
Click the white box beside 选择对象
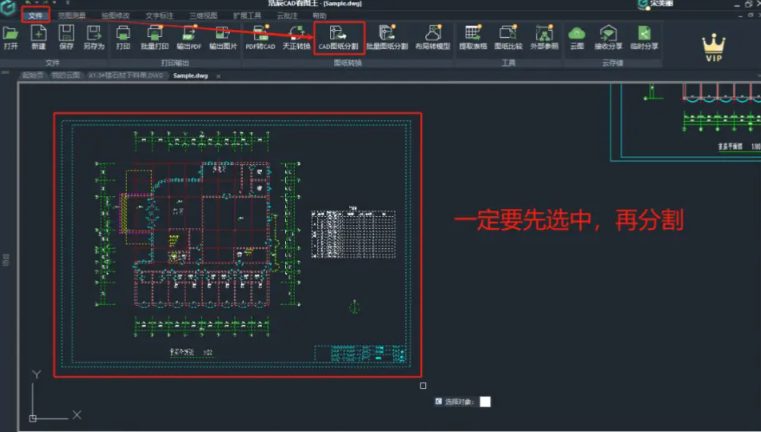click(x=485, y=401)
